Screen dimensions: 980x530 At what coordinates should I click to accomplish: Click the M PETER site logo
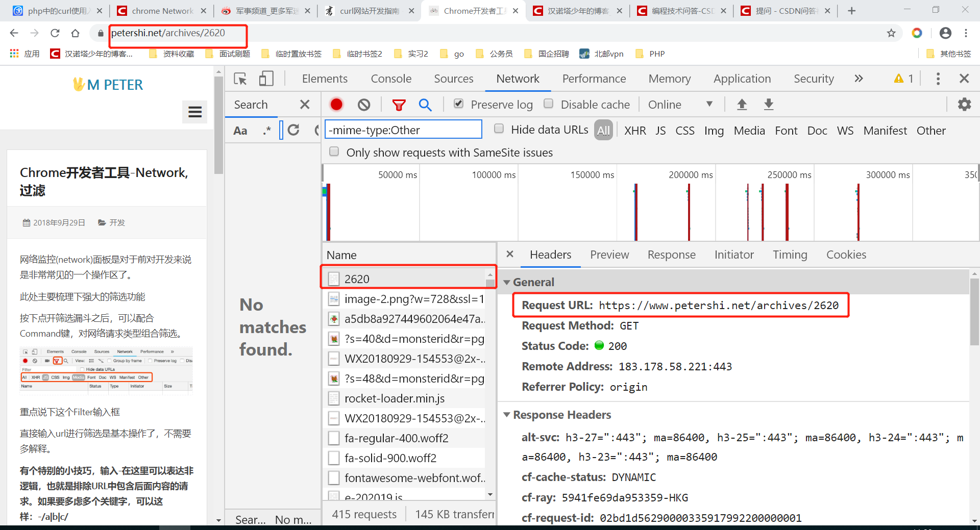pyautogui.click(x=108, y=85)
